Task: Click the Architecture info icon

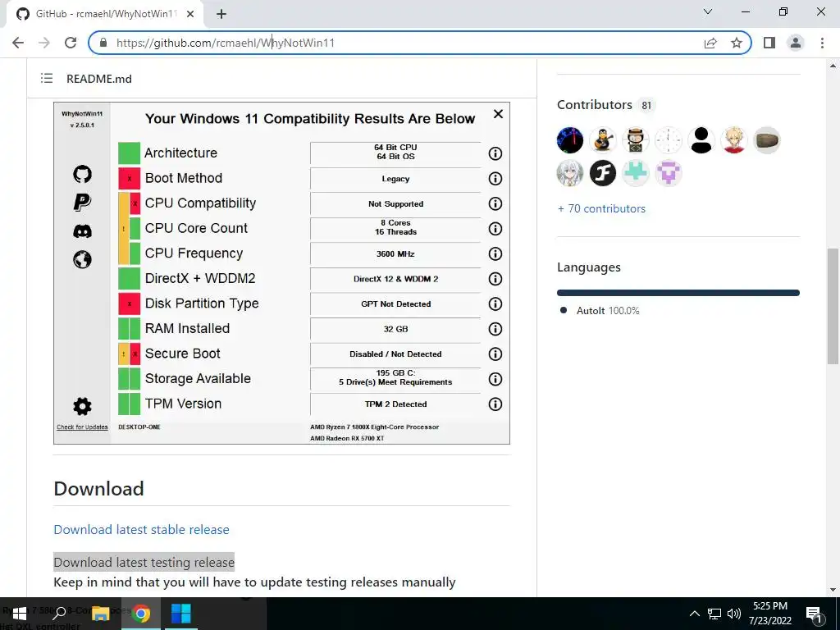Action: point(495,153)
